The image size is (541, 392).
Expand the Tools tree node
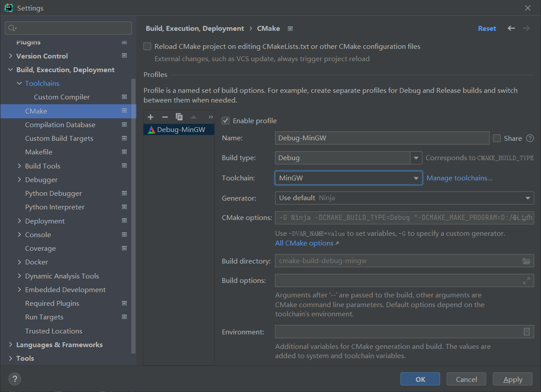(11, 358)
